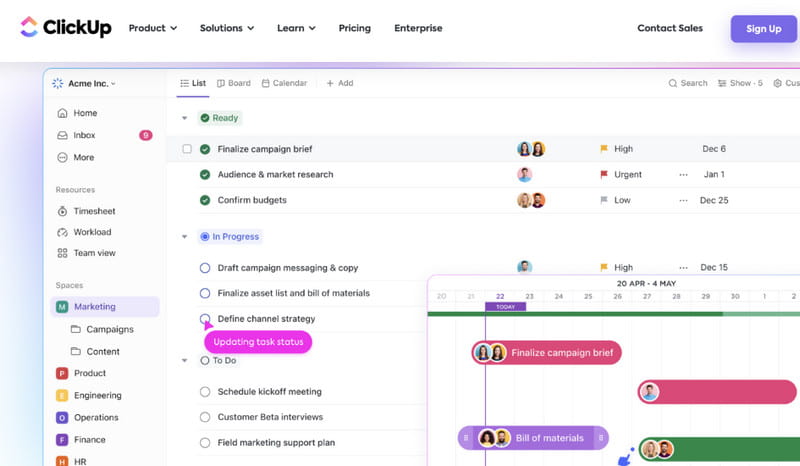The height and width of the screenshot is (466, 800).
Task: Toggle status circle of Field marketing support plan
Action: (x=205, y=443)
